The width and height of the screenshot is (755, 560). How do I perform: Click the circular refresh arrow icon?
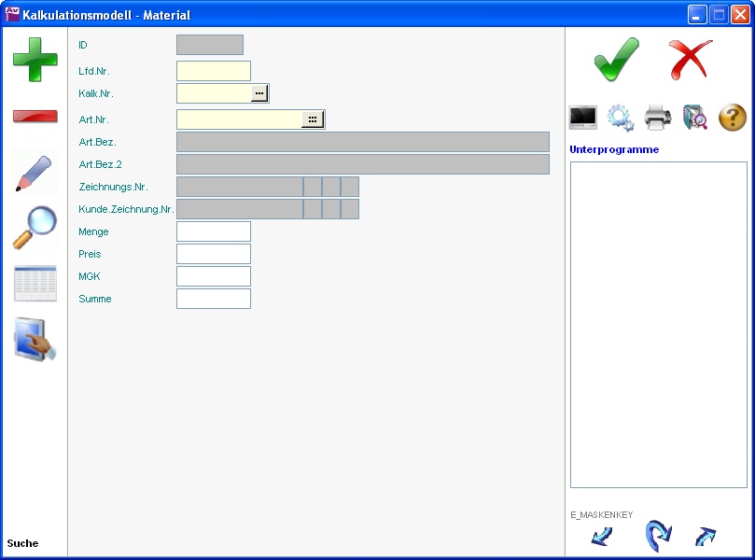pyautogui.click(x=658, y=537)
